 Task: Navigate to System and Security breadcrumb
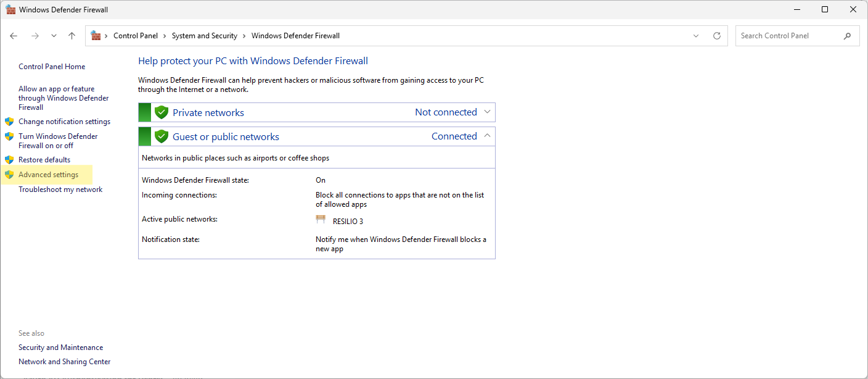tap(205, 36)
